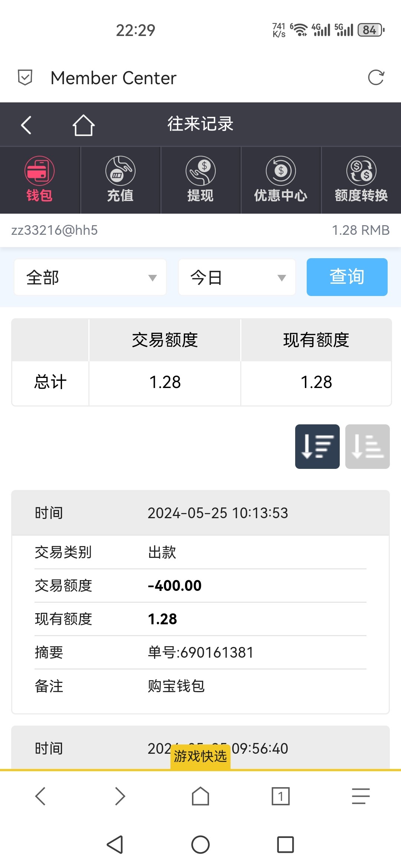The width and height of the screenshot is (401, 868).
Task: Toggle the shield checkmark next to Member Center
Action: (x=24, y=78)
